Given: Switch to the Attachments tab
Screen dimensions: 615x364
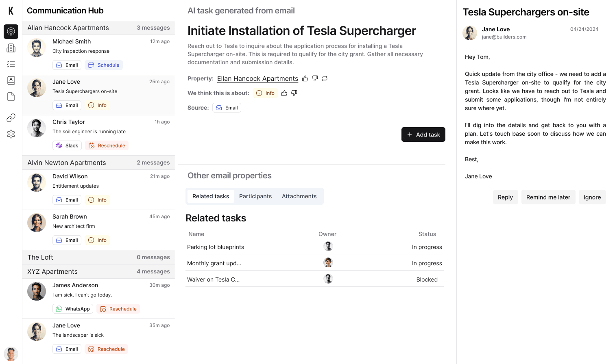Looking at the screenshot, I should click(299, 196).
